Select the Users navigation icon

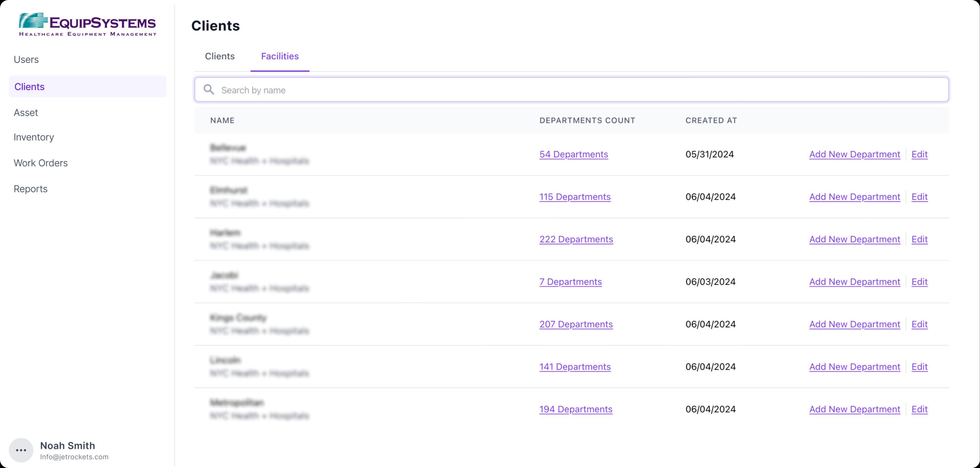26,59
